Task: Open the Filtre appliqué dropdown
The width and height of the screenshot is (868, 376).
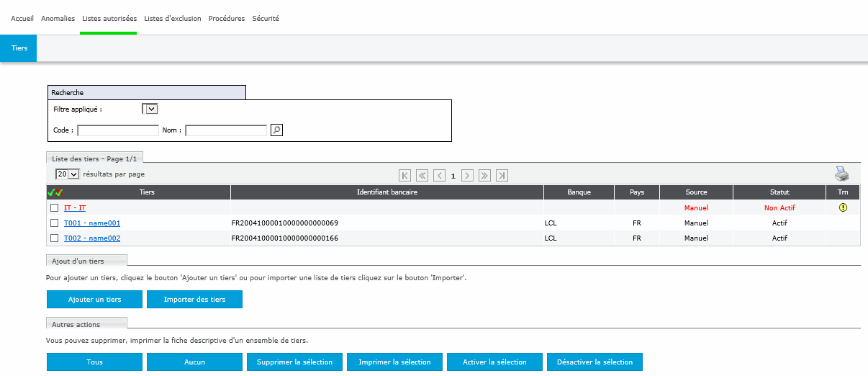Action: [150, 109]
